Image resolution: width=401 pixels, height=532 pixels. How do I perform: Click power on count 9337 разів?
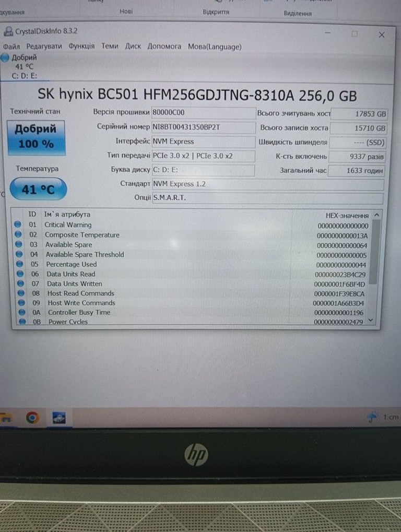pos(357,157)
